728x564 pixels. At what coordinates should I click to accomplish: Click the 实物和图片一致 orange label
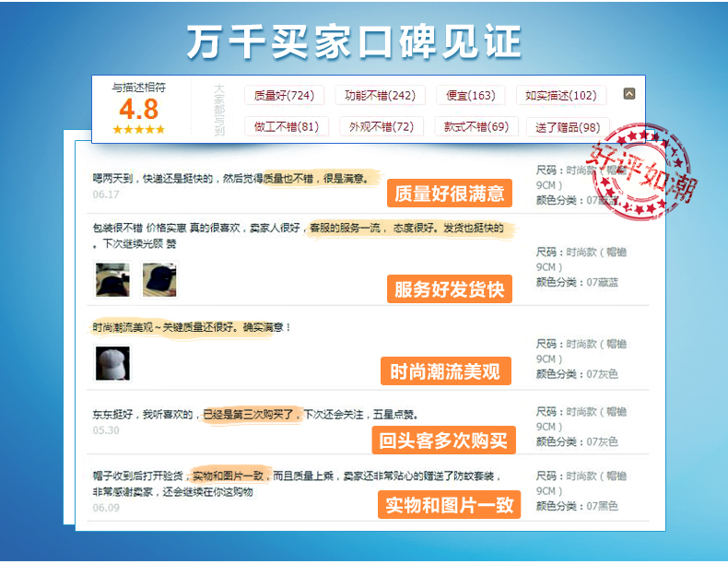tap(449, 505)
